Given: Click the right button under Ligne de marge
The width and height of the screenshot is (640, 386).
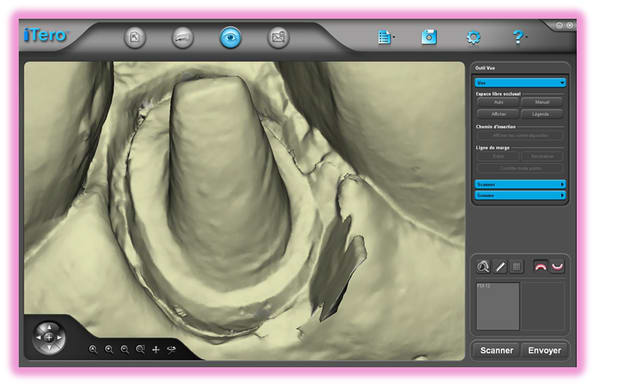Looking at the screenshot, I should click(x=542, y=156).
